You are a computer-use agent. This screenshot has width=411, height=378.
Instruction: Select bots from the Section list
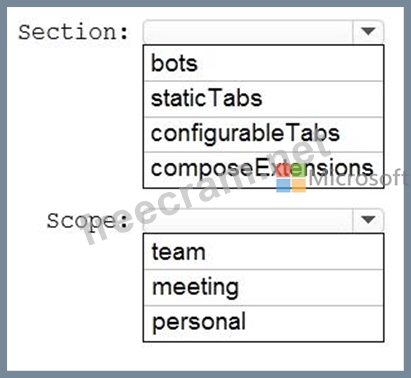(x=263, y=63)
